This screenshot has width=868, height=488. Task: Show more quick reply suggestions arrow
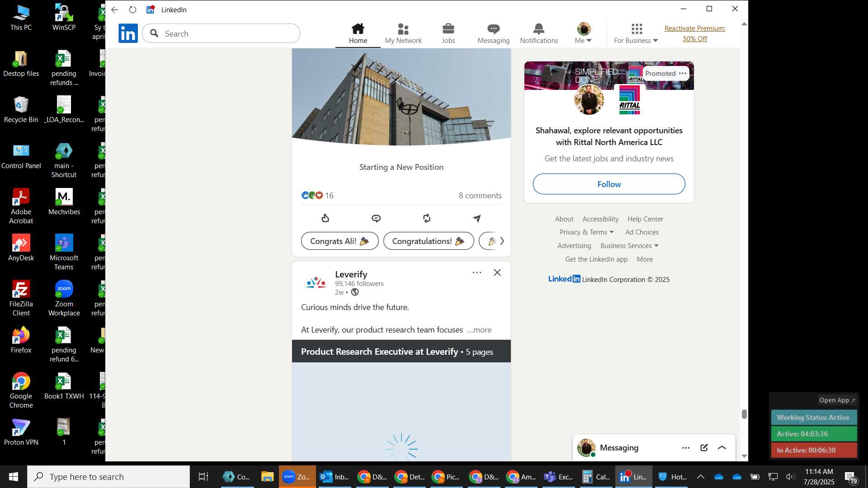(x=502, y=241)
